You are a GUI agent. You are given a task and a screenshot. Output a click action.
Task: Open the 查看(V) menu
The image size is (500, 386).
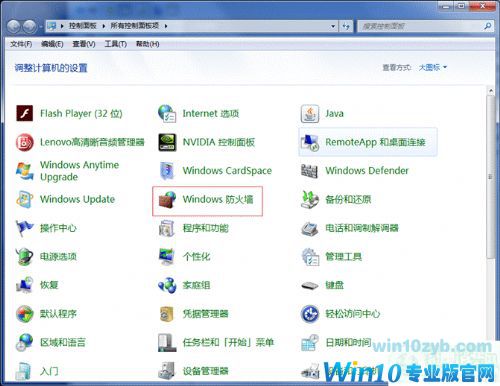84,44
